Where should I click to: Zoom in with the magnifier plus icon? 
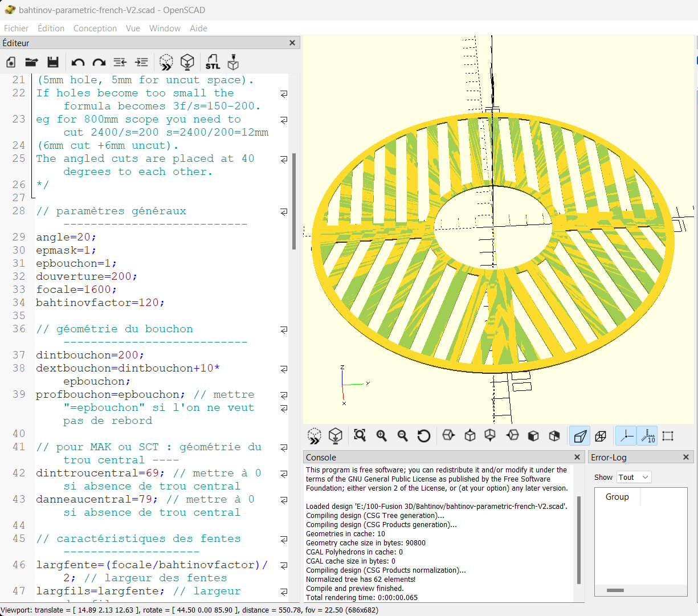pos(381,436)
